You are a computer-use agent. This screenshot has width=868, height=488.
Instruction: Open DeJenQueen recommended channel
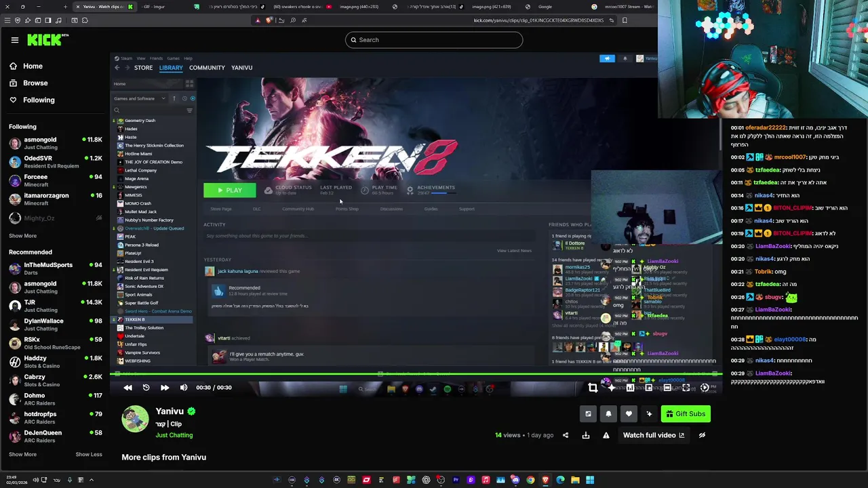point(56,436)
